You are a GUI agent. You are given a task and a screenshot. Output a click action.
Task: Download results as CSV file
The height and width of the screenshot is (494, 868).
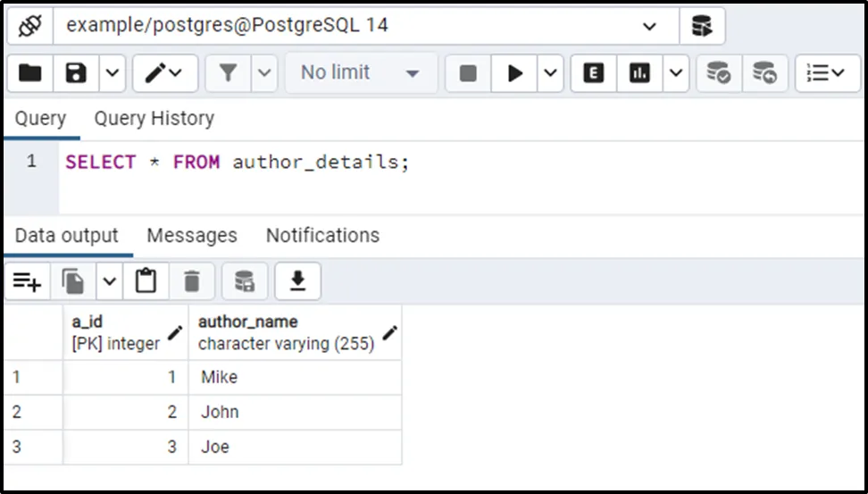297,282
